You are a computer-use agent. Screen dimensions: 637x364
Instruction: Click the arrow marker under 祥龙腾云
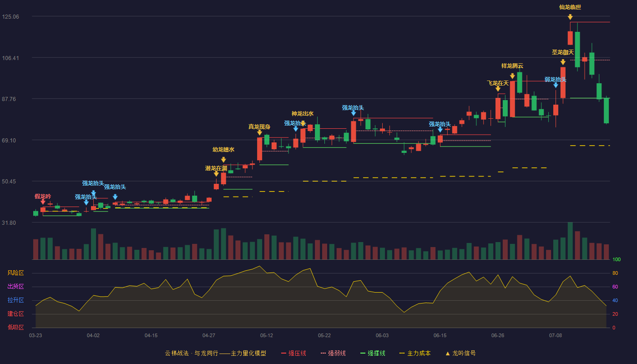(x=512, y=76)
